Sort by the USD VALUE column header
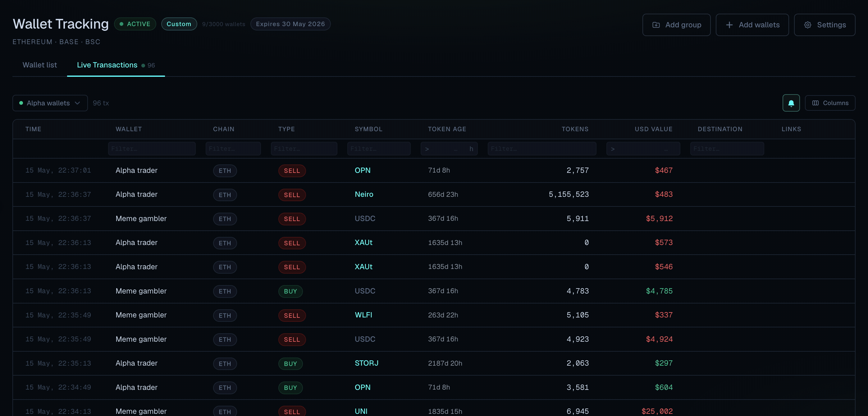Screen dimensions: 868x416 pos(653,129)
